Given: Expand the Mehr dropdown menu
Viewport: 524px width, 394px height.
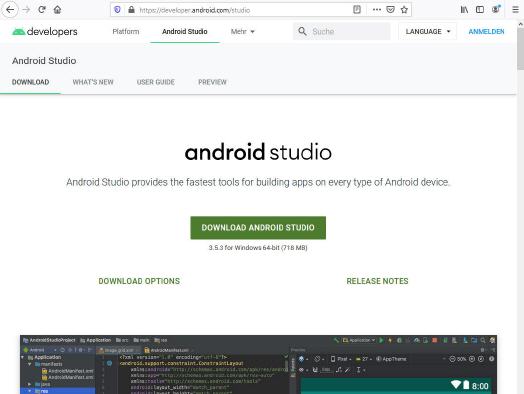Looking at the screenshot, I should [x=243, y=31].
